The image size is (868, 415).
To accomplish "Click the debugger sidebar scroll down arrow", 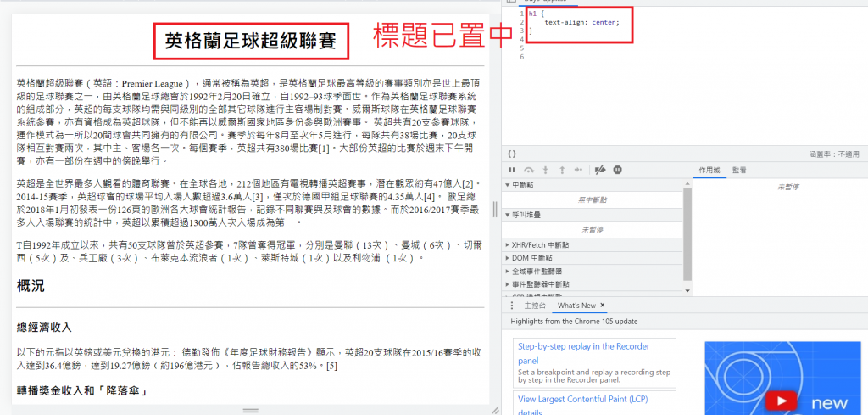I will point(687,291).
